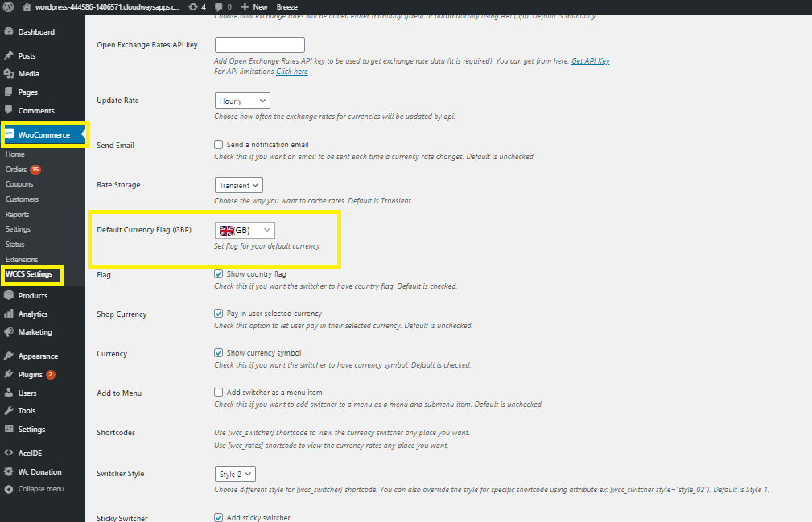Image resolution: width=812 pixels, height=522 pixels.
Task: Open WooCommerce Coupons submenu item
Action: coord(19,183)
